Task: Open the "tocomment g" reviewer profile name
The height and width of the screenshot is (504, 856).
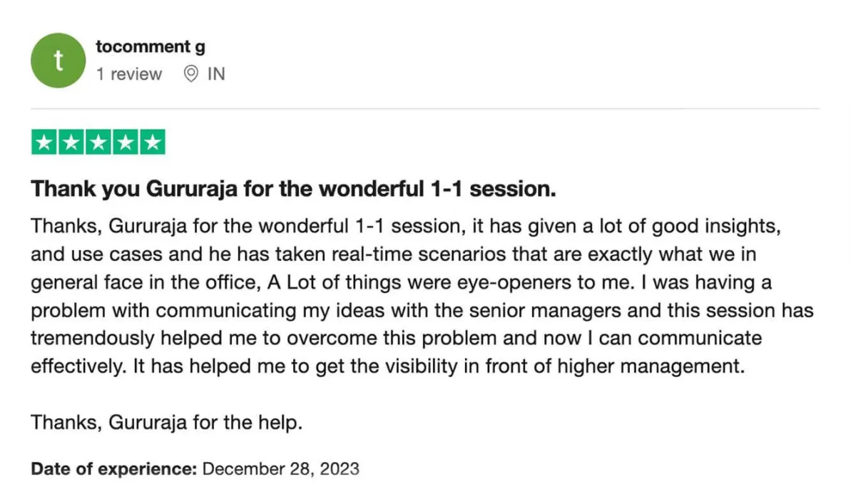Action: pos(151,48)
